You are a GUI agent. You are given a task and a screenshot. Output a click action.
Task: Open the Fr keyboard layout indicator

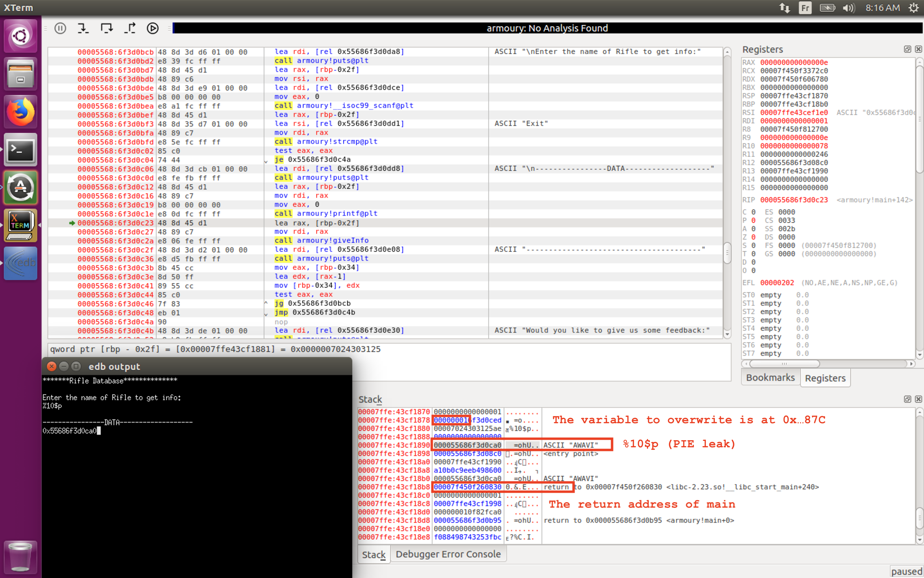pyautogui.click(x=805, y=8)
